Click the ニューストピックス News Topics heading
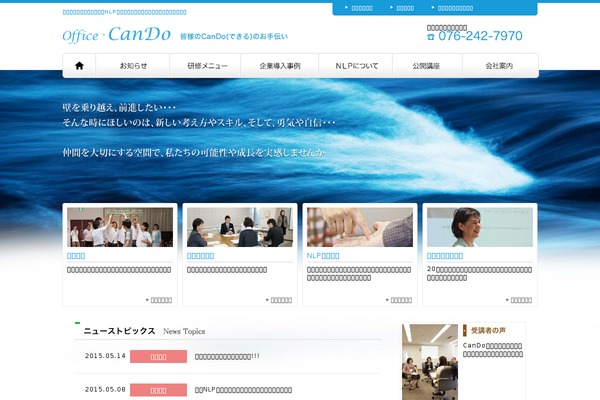Viewport: 600px width, 400px height. coord(144,331)
